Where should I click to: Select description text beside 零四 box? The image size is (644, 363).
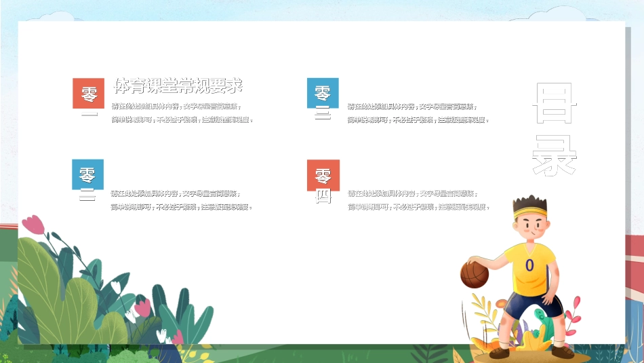(418, 200)
